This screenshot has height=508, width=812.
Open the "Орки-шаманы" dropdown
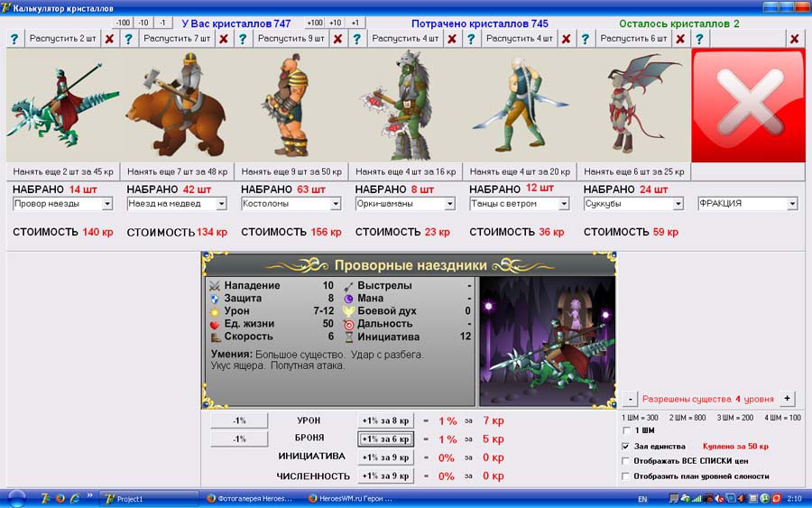pyautogui.click(x=449, y=204)
